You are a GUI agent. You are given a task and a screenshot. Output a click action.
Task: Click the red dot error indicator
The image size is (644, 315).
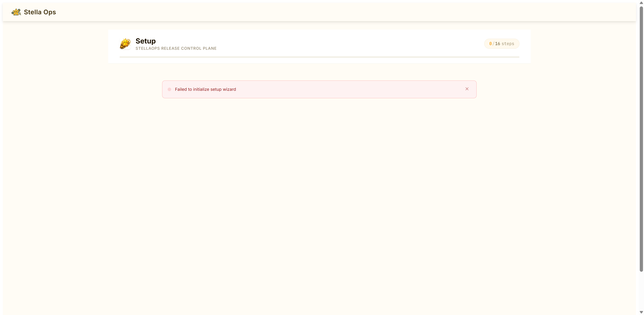169,89
